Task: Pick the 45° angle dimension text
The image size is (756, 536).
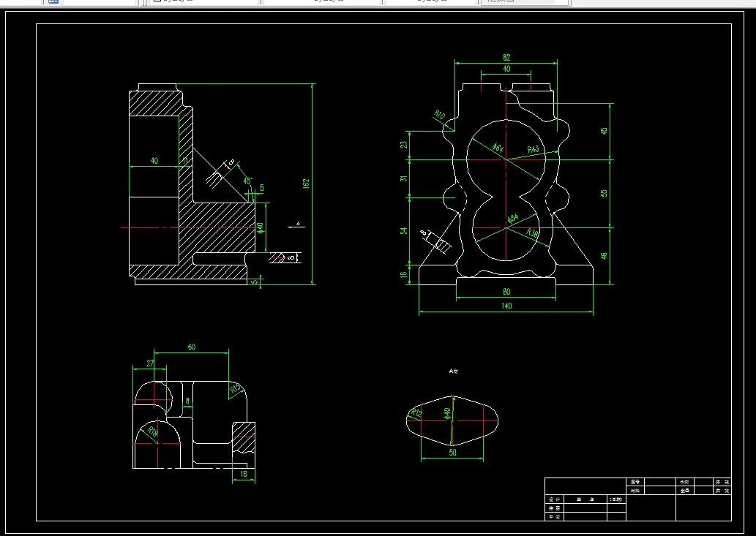Action: (x=248, y=181)
